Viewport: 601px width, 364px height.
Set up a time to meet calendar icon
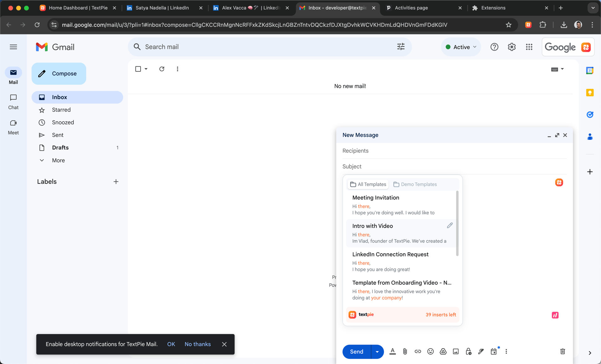pyautogui.click(x=494, y=351)
